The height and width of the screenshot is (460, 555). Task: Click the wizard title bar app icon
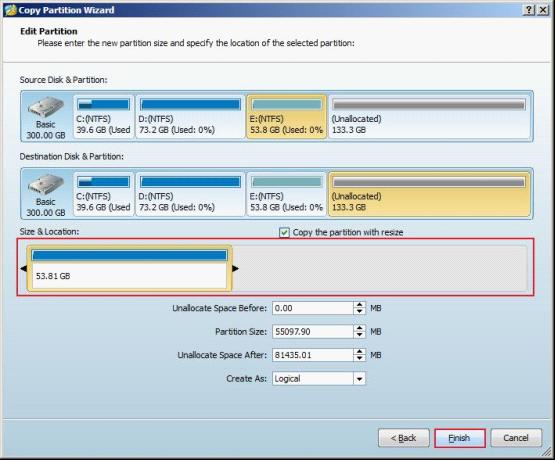(11, 10)
